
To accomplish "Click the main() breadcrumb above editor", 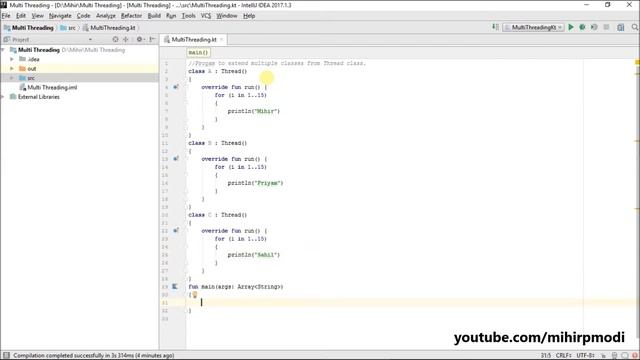I will tap(198, 53).
